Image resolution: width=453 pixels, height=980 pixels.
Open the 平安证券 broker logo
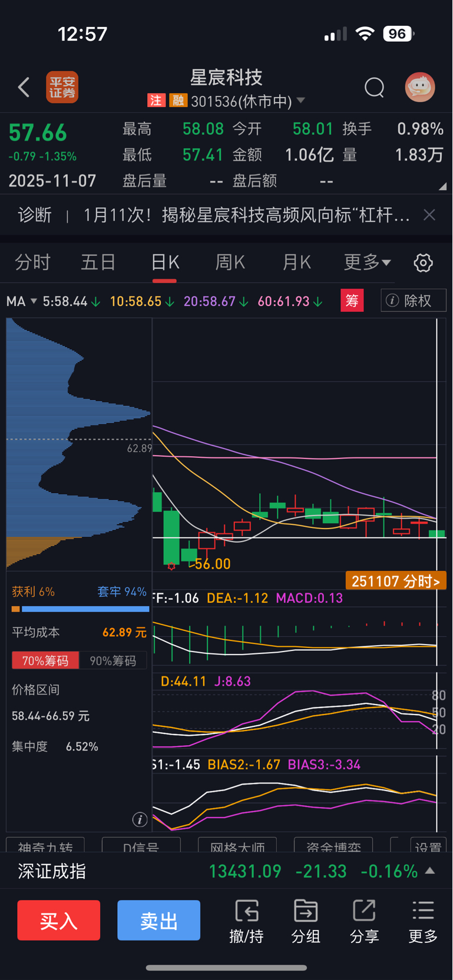(62, 87)
